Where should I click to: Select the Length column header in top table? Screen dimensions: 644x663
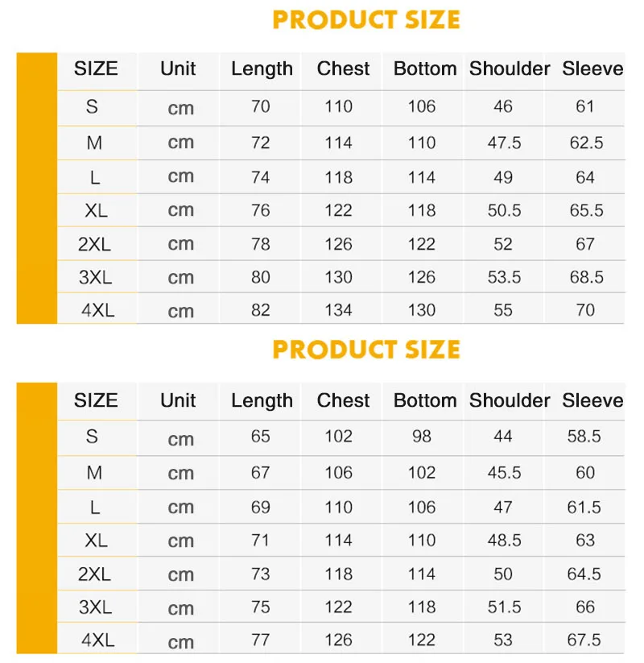click(x=262, y=69)
